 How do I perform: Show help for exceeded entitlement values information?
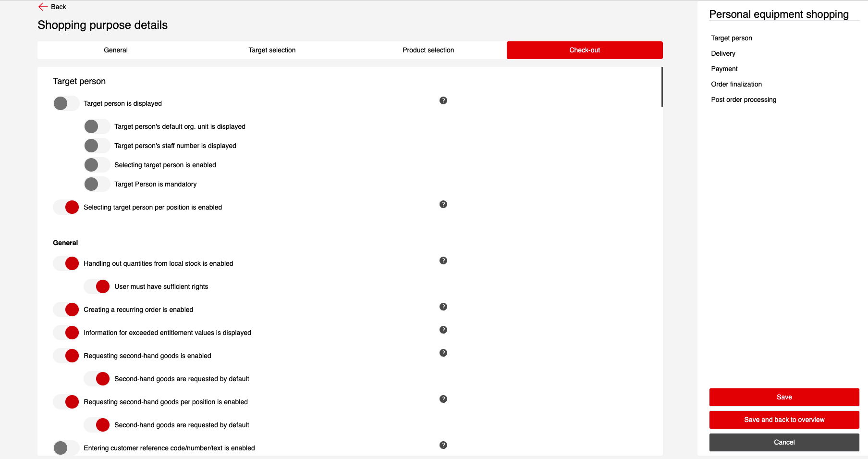pos(443,330)
